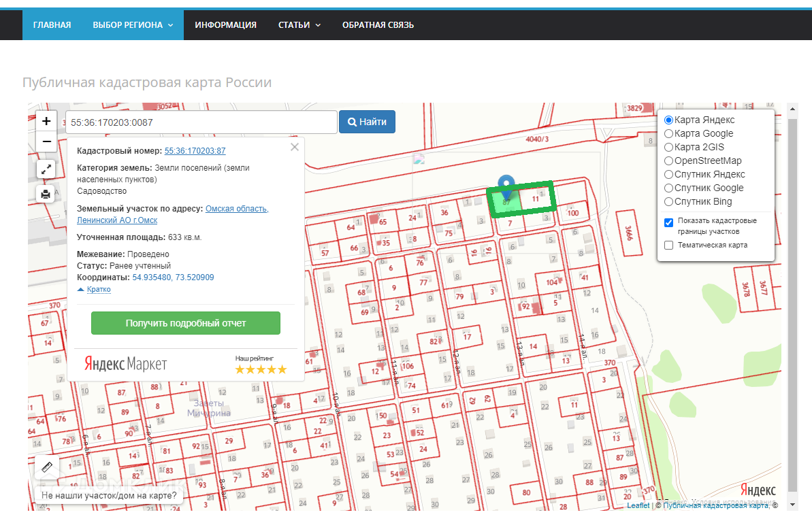Screen dimensions: 812x523
Task: Click the cadastral number search field
Action: [201, 122]
